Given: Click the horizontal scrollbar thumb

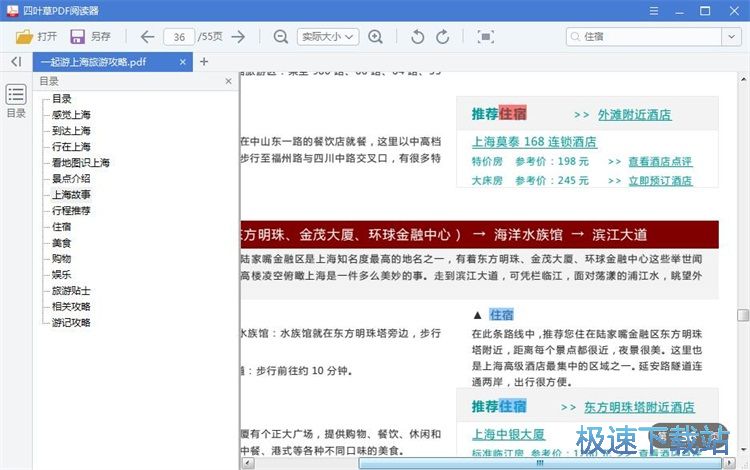Looking at the screenshot, I should click(x=540, y=463).
